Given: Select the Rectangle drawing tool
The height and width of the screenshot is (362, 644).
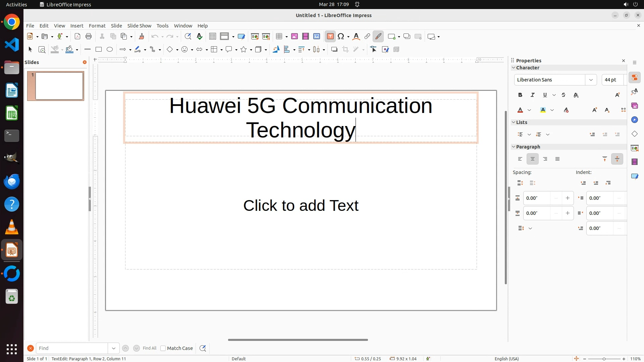Looking at the screenshot, I should click(x=99, y=50).
